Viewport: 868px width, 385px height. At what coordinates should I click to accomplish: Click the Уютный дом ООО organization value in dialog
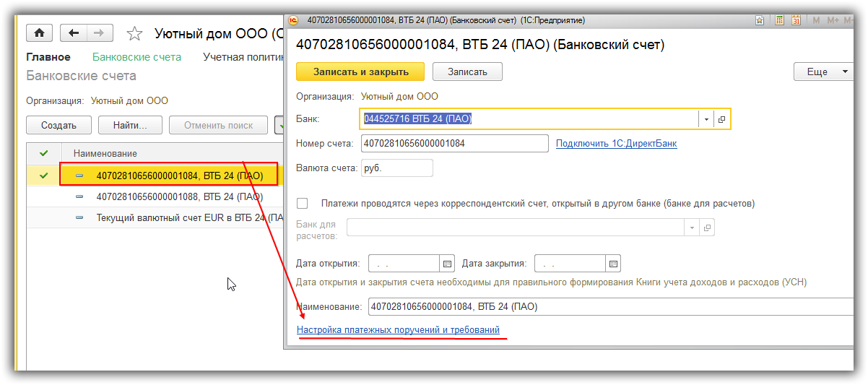pos(399,96)
